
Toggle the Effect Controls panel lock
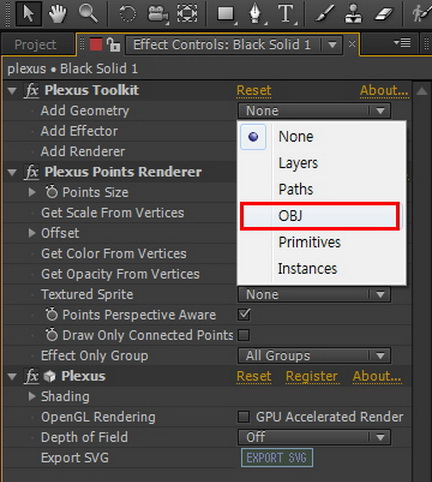click(x=113, y=44)
